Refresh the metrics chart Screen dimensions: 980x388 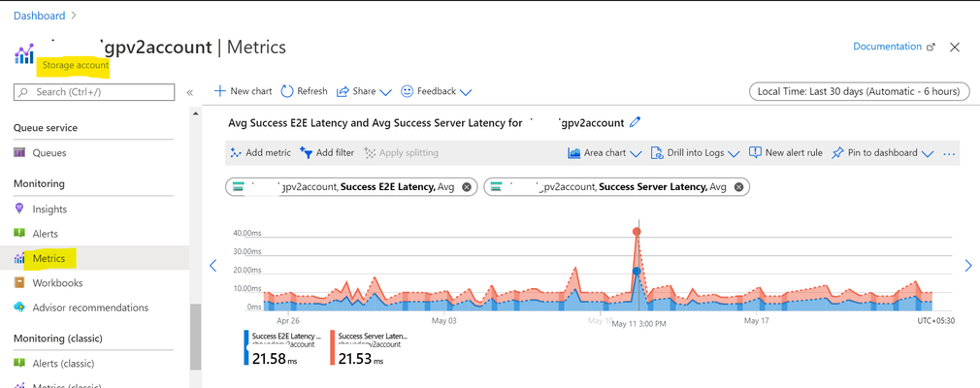point(305,91)
